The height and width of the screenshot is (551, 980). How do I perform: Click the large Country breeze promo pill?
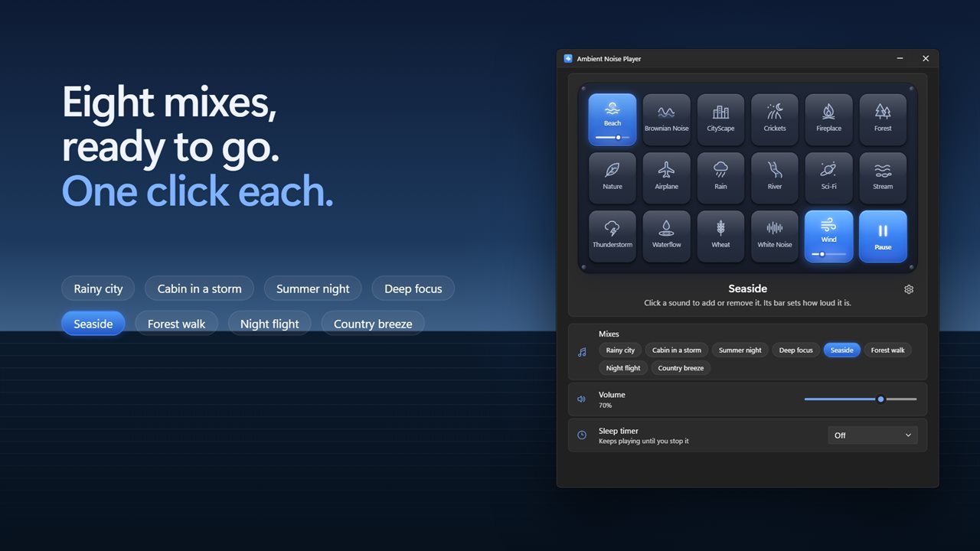point(373,324)
